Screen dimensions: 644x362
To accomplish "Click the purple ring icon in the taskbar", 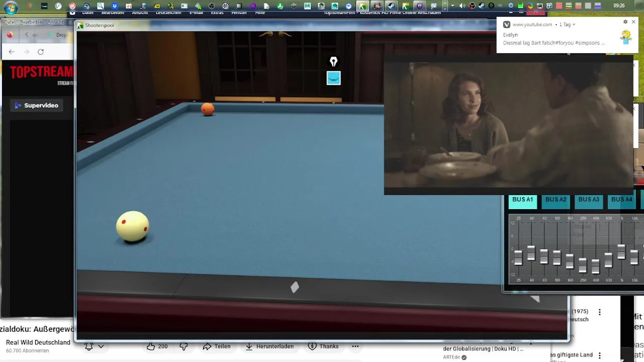I will pyautogui.click(x=253, y=6).
